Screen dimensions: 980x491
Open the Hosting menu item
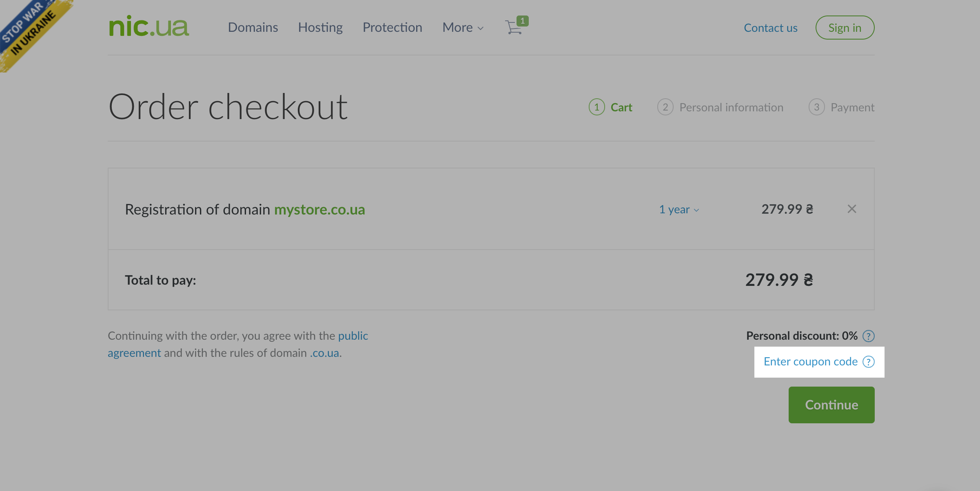[320, 27]
